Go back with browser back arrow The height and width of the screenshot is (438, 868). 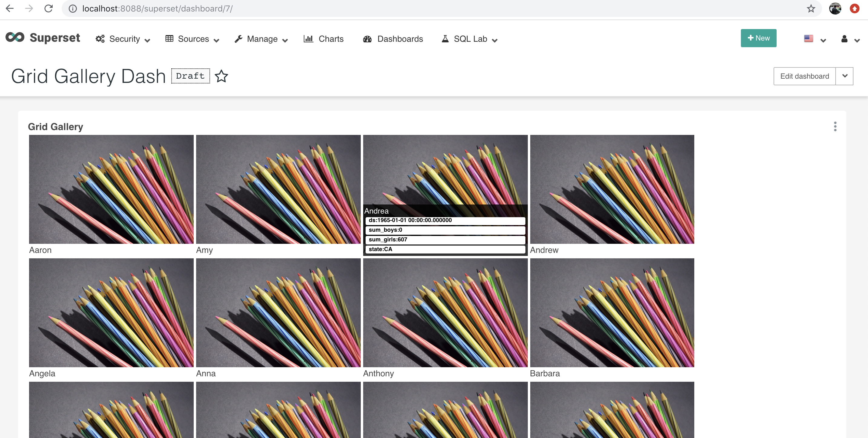(x=10, y=8)
